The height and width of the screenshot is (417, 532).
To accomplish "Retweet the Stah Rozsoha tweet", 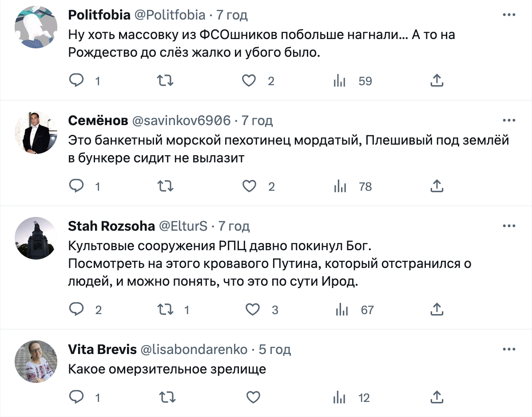I will [x=166, y=310].
